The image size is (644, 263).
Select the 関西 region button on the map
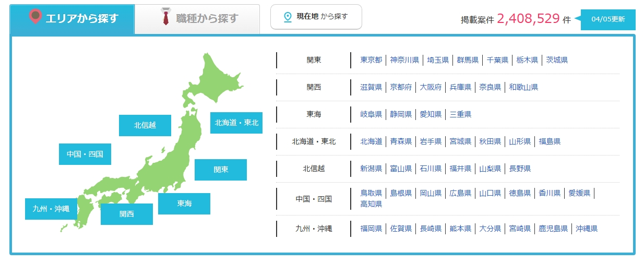[x=126, y=214]
